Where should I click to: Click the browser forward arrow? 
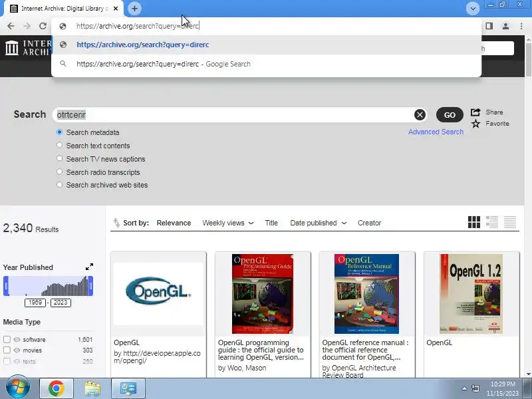[x=27, y=26]
